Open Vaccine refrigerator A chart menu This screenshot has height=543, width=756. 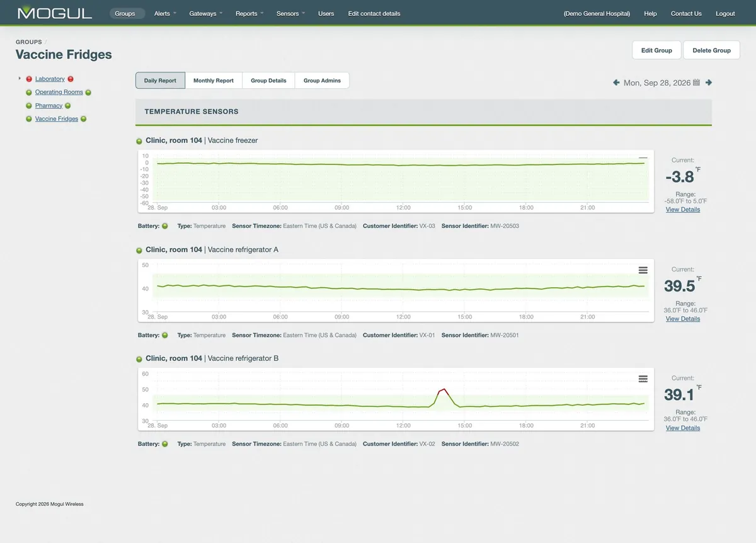643,270
